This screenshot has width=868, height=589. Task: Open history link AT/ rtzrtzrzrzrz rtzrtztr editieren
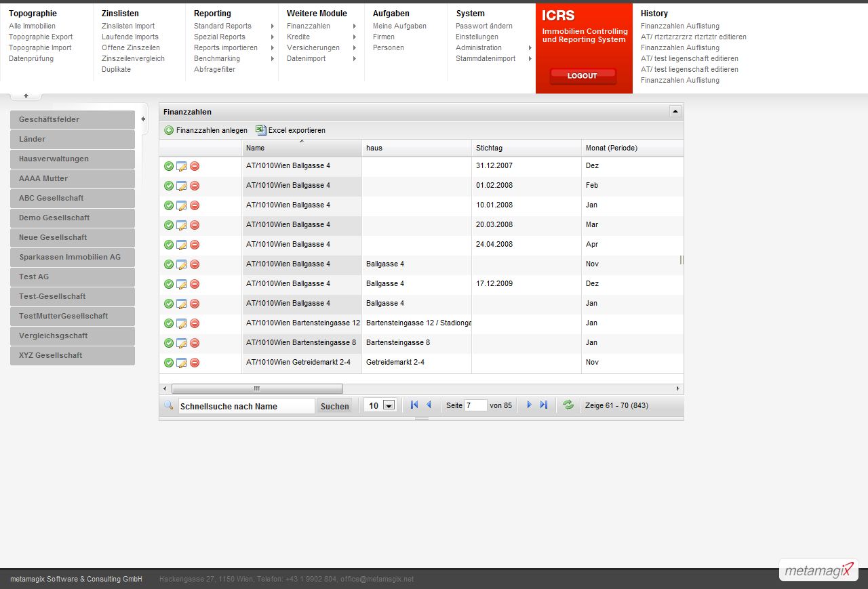694,37
